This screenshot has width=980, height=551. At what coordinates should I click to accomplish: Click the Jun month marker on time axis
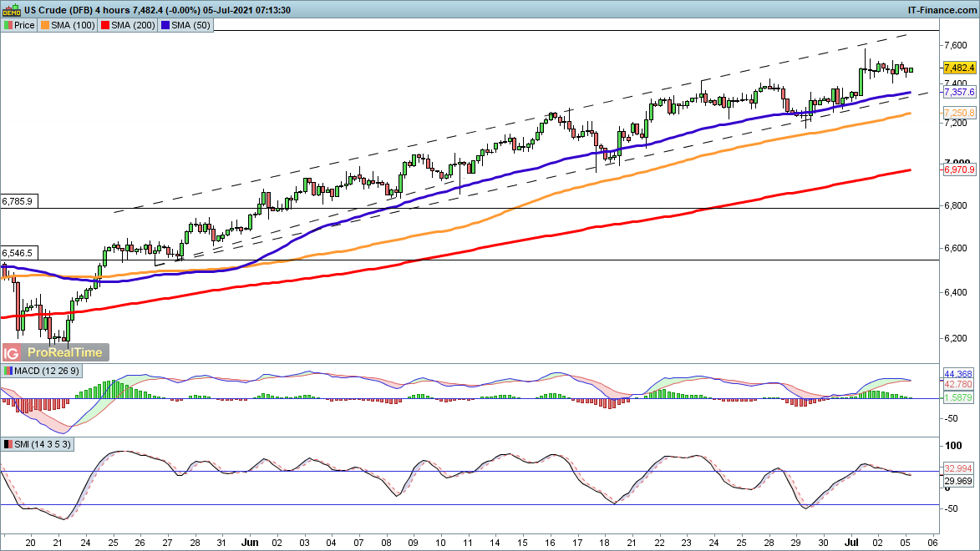(x=251, y=542)
